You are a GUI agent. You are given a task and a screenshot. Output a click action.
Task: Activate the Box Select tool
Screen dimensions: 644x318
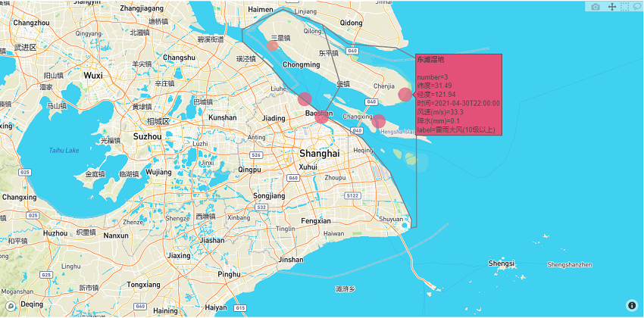(x=625, y=6)
